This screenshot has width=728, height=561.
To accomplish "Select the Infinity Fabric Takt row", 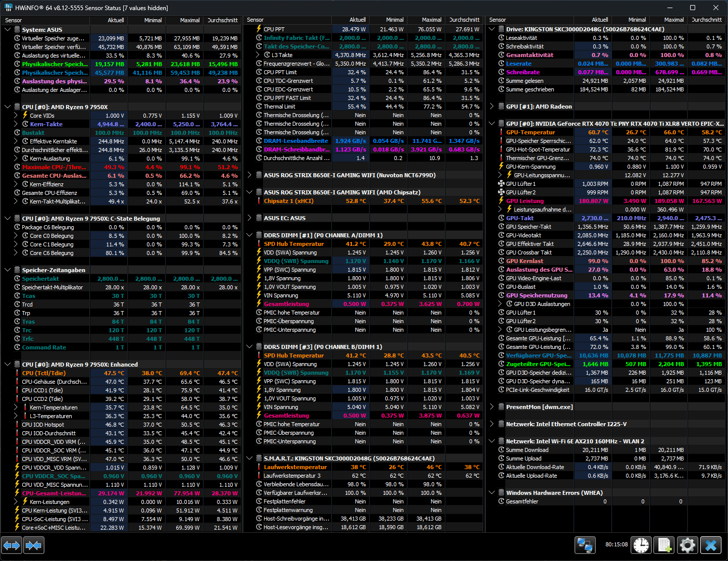I will (x=363, y=38).
